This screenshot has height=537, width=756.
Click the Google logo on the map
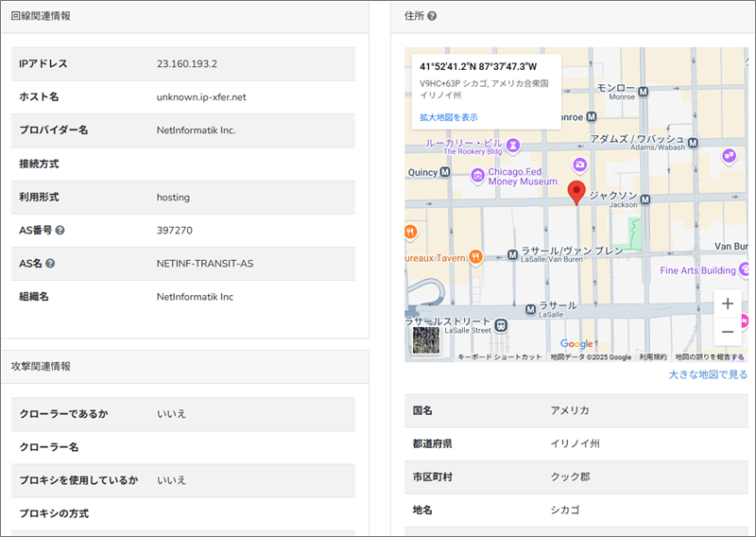click(x=576, y=343)
